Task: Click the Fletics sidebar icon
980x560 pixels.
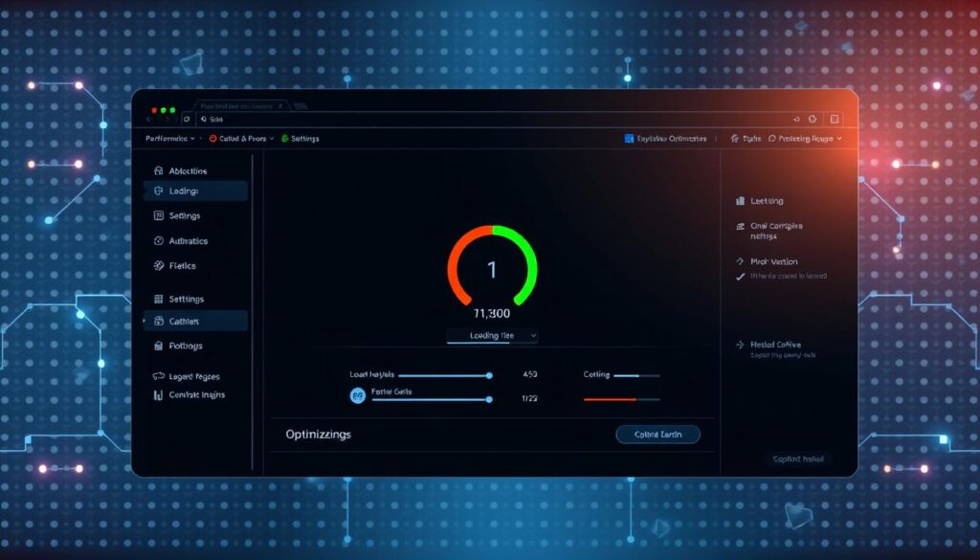Action: (158, 266)
